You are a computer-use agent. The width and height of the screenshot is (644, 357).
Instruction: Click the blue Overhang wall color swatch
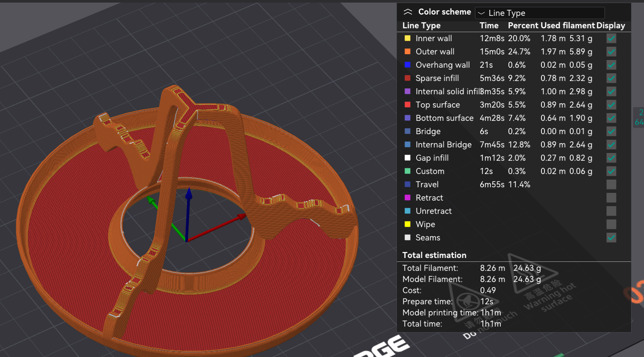pyautogui.click(x=408, y=65)
